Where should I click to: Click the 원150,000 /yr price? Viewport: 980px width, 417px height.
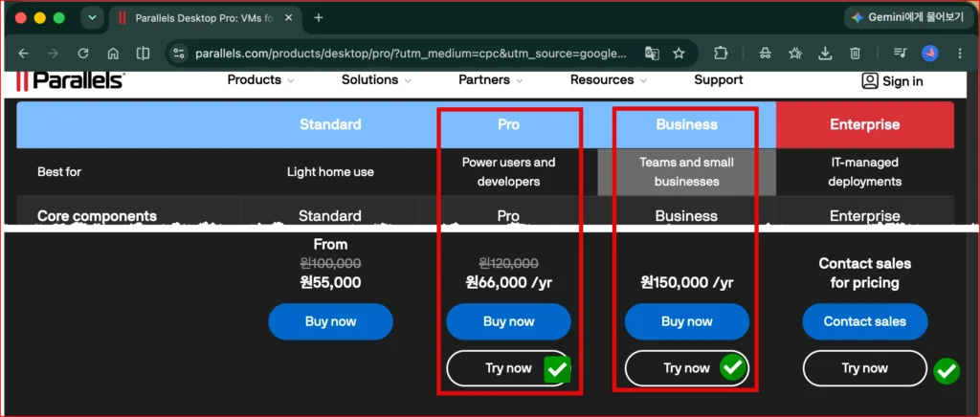tap(687, 282)
